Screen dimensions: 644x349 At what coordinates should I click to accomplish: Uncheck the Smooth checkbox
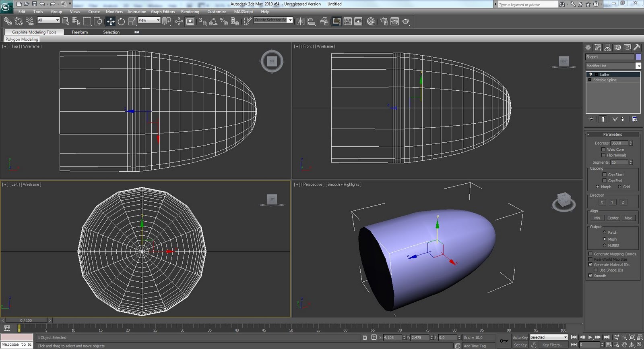[590, 276]
